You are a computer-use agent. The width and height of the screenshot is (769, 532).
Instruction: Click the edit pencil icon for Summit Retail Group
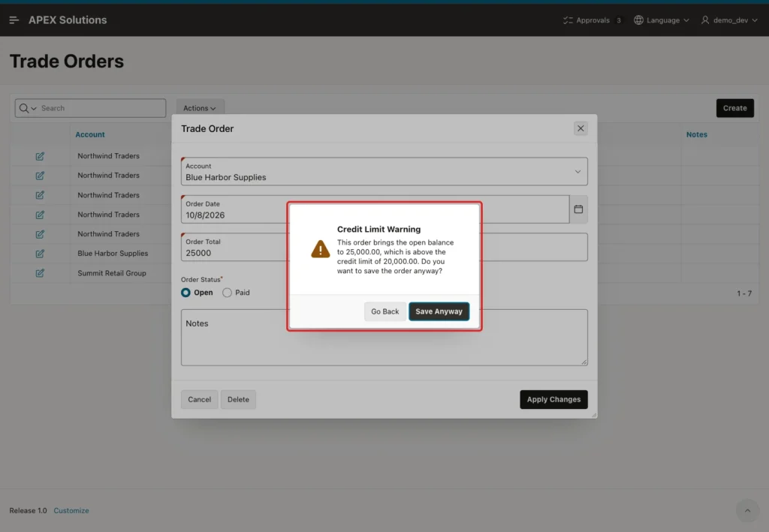[40, 273]
